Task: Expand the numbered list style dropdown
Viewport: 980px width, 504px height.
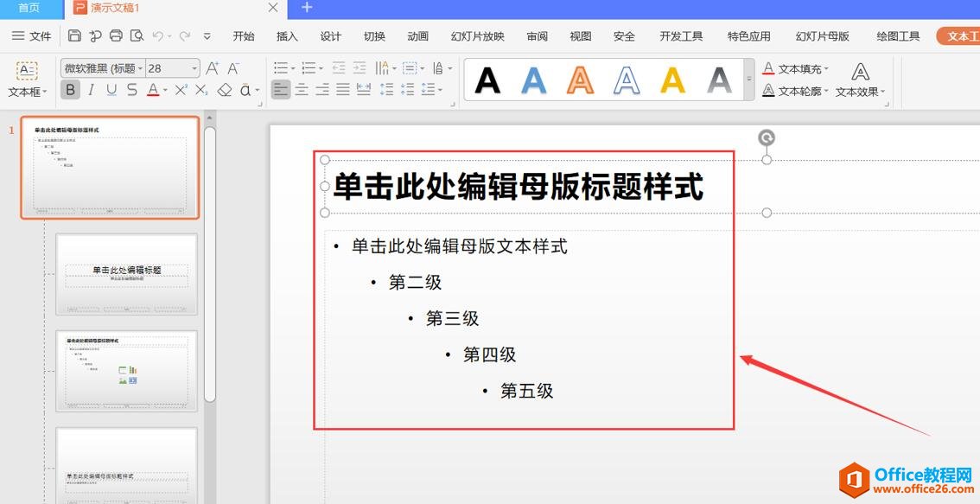Action: click(x=321, y=68)
